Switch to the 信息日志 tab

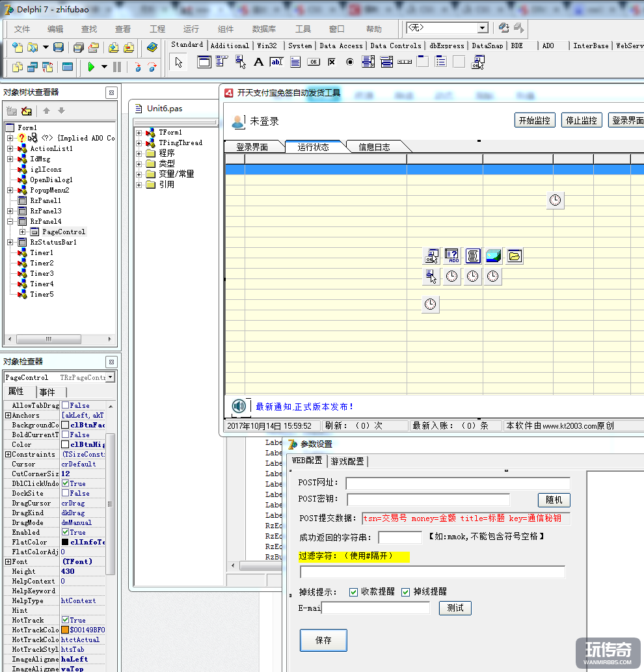click(374, 147)
